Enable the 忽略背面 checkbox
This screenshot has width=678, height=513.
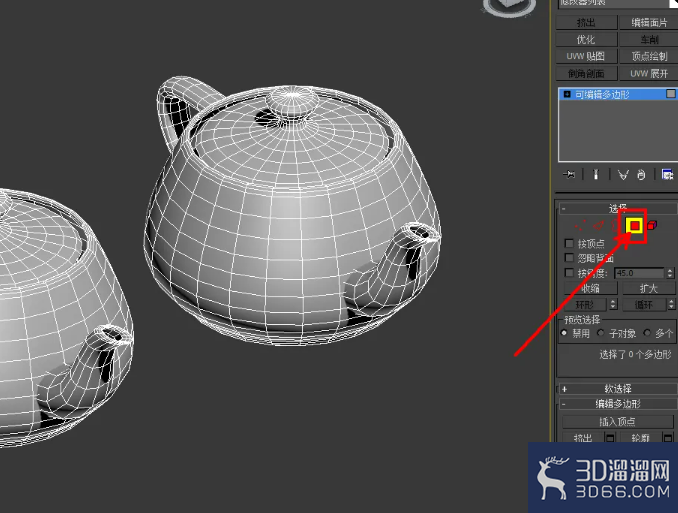[x=569, y=258]
